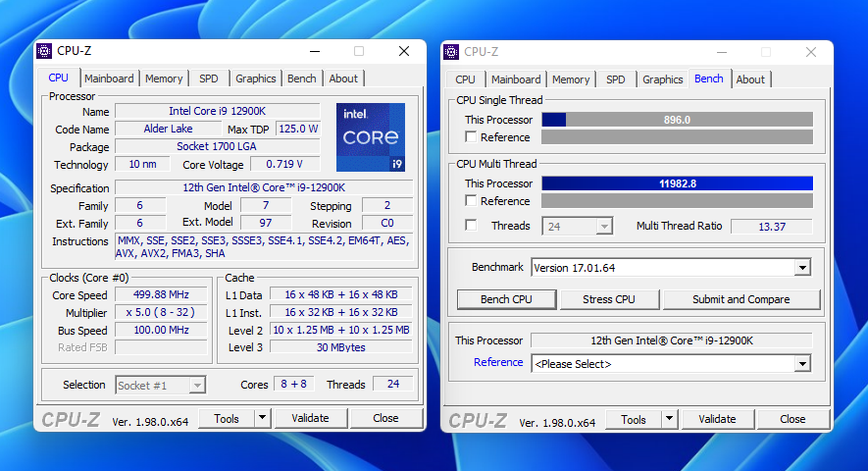Select CPU tab in left window
The height and width of the screenshot is (471, 868).
tap(58, 78)
